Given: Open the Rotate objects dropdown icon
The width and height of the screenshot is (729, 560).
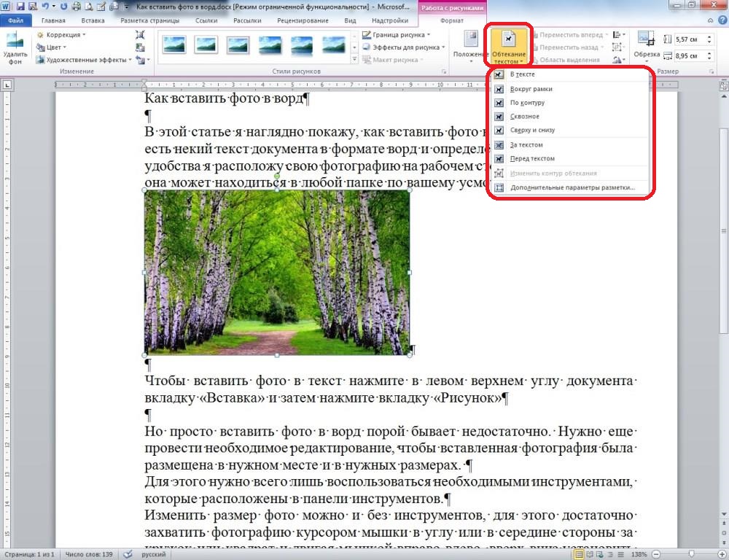Looking at the screenshot, I should pos(619,60).
